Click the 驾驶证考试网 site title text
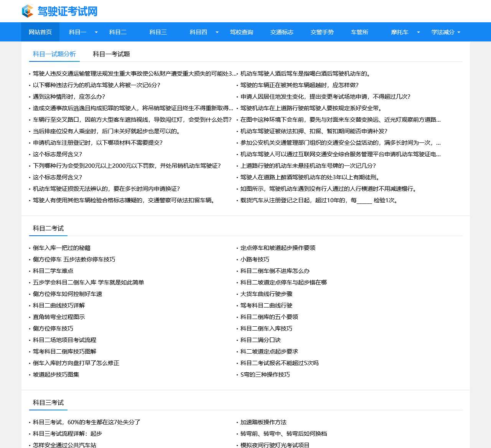The image size is (491, 448). pos(68,11)
